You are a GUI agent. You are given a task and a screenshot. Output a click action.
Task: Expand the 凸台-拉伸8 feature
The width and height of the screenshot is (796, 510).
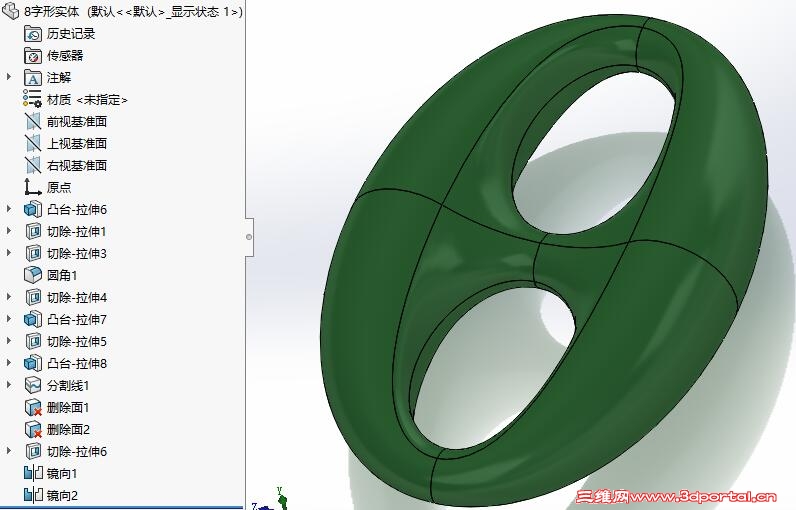coord(9,363)
